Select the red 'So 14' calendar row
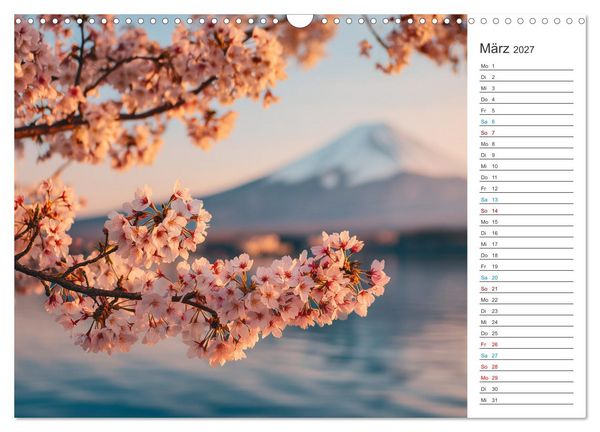Screen dimensions: 600x432 click(527, 210)
